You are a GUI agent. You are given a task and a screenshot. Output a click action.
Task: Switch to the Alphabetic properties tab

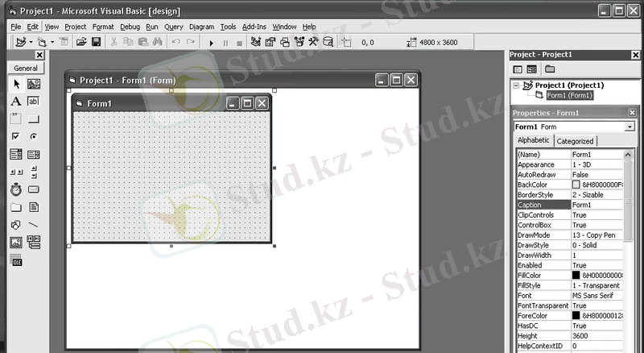pos(534,140)
